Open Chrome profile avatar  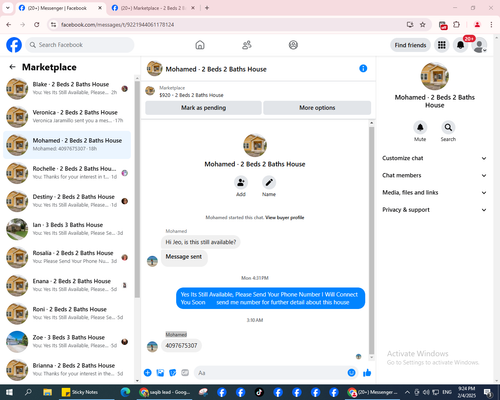coord(477,25)
